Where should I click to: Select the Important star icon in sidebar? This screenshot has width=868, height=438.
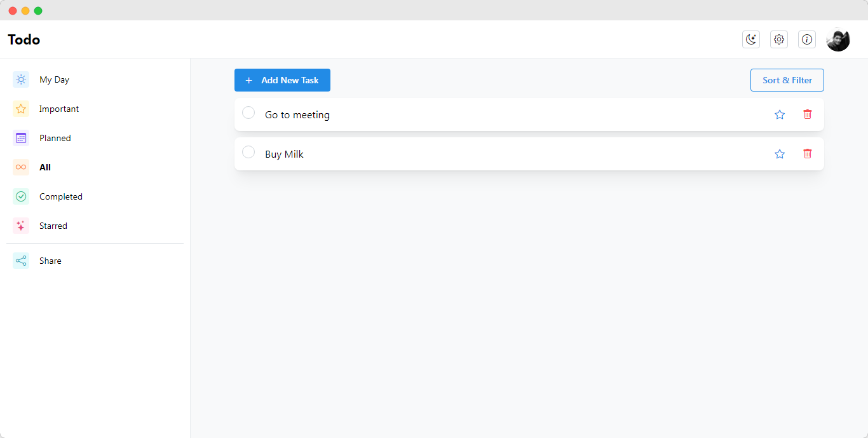click(20, 109)
